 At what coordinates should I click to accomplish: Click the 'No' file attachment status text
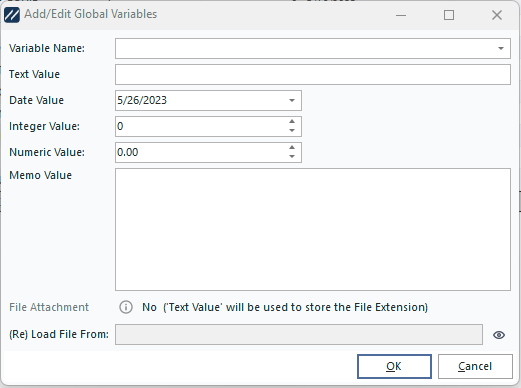(x=149, y=307)
